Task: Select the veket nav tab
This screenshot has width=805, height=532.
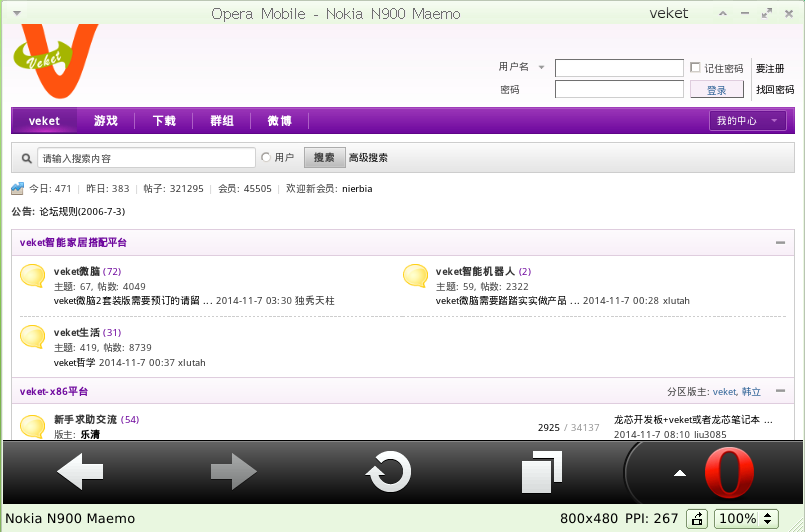Action: tap(44, 121)
